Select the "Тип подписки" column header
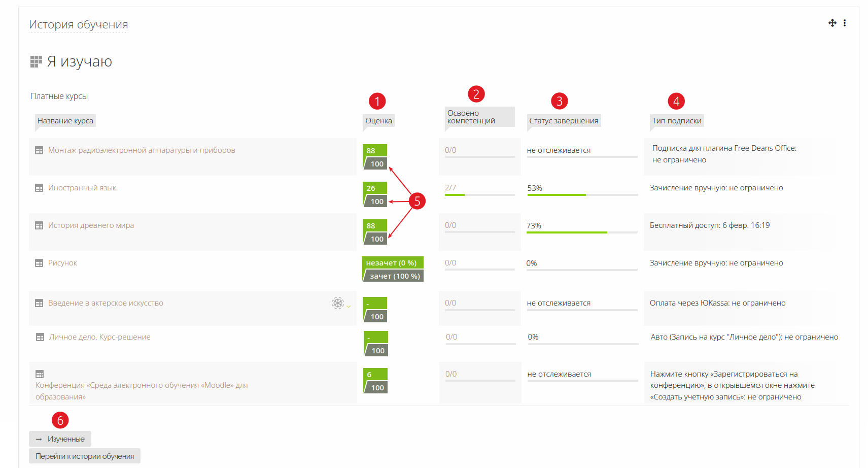This screenshot has height=468, width=868. pos(676,121)
